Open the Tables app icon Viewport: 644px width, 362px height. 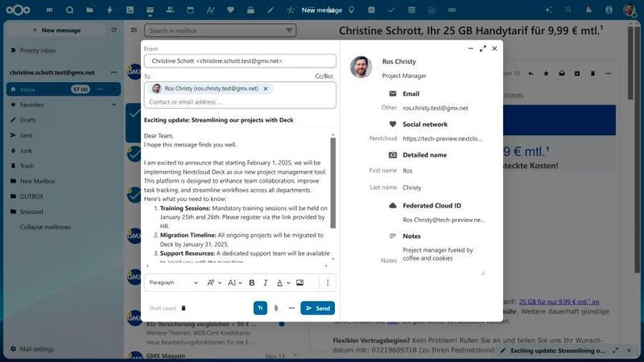411,10
